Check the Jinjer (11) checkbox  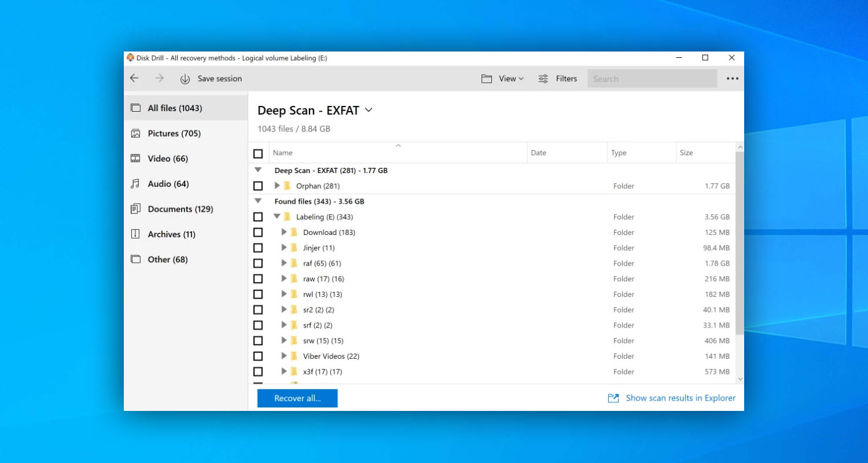tap(258, 248)
